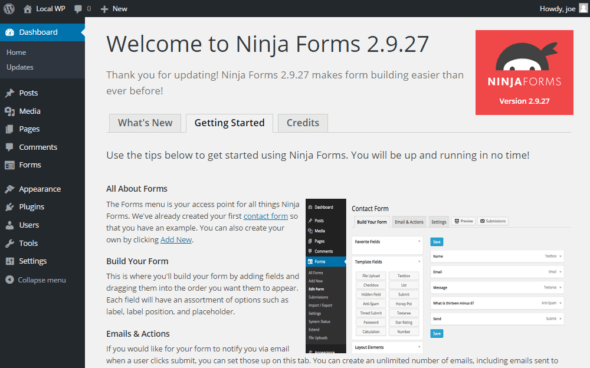Click the Comments speech bubble sidebar icon
590x368 pixels.
coord(10,147)
